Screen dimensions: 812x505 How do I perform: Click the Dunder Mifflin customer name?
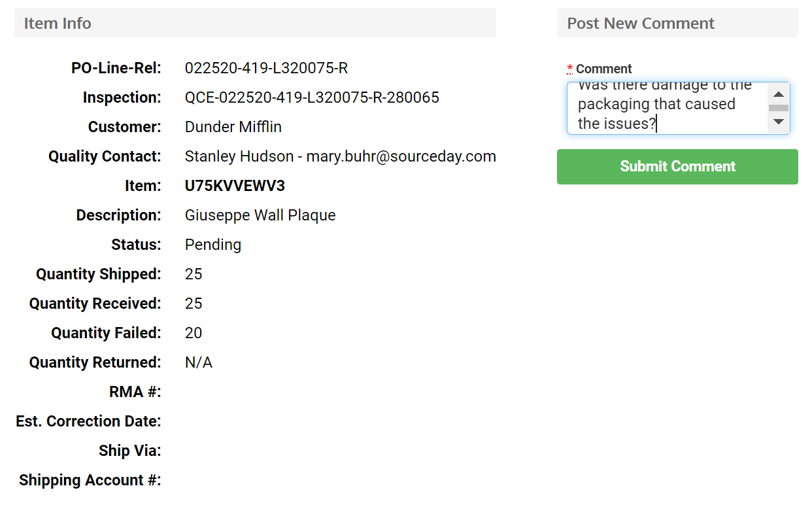[233, 127]
